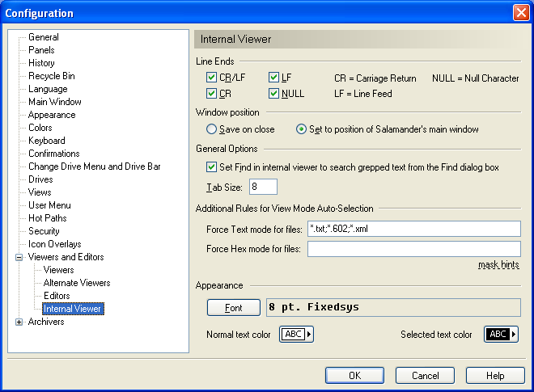This screenshot has height=392, width=534.
Task: Uncheck the CR/LF line end checkbox
Action: tap(212, 78)
